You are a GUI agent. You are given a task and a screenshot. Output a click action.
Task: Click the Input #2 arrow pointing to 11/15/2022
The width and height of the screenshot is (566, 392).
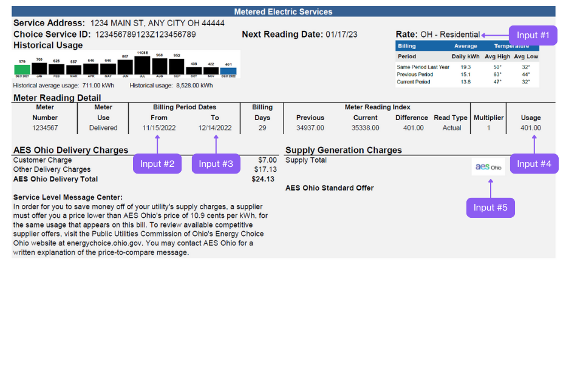157,164
